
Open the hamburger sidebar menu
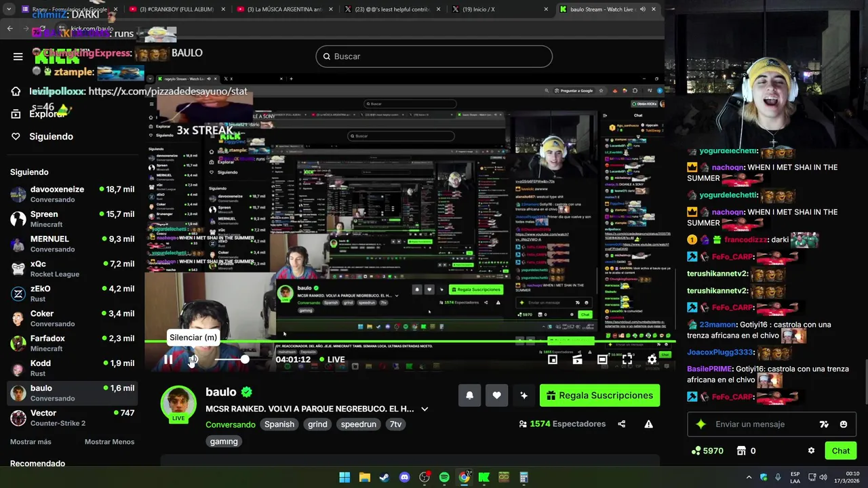click(18, 56)
